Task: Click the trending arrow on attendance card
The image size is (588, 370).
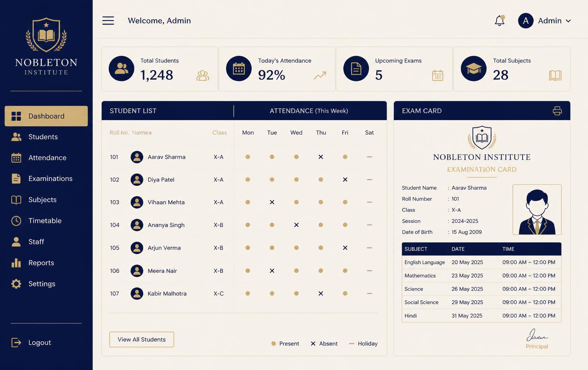Action: point(320,76)
